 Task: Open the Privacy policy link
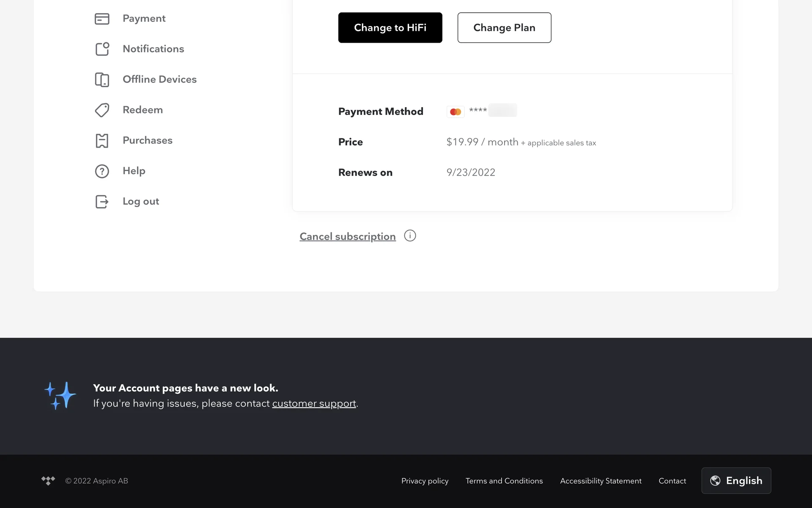tap(425, 481)
